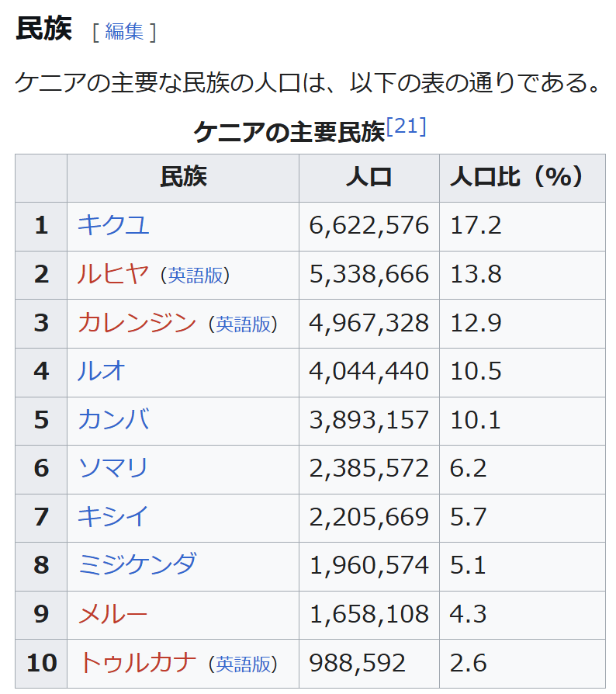Open the ミジケンダ link
The image size is (616, 694).
click(137, 565)
